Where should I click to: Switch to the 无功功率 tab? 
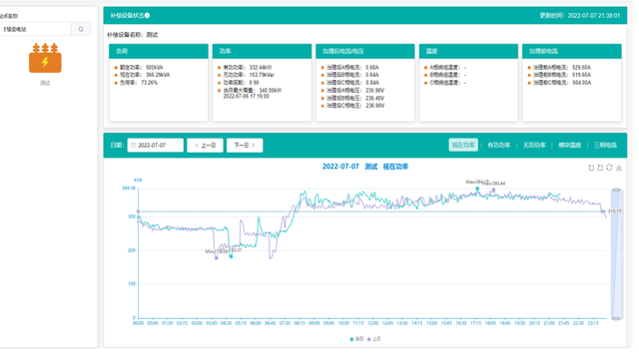[534, 146]
